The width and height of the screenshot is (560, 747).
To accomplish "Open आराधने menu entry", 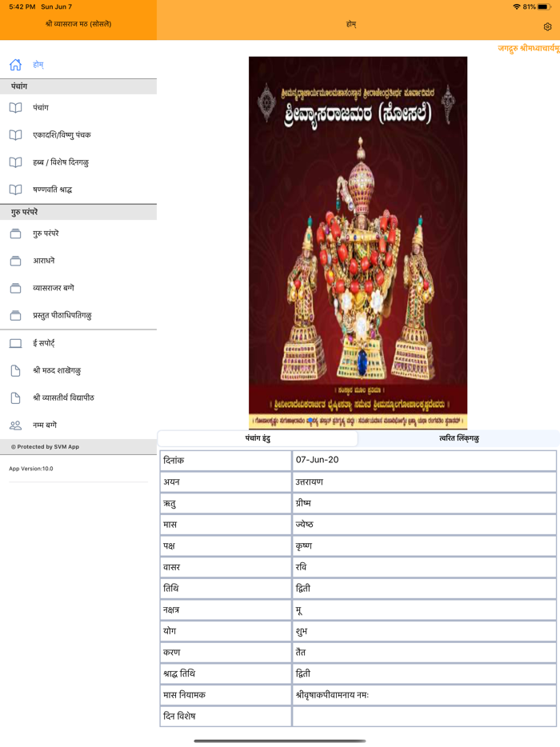I will 78,261.
